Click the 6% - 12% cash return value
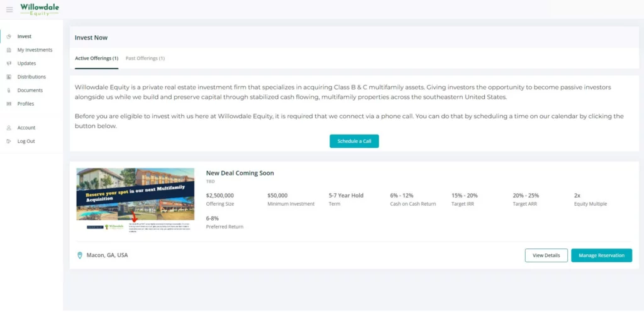The width and height of the screenshot is (644, 312). point(402,196)
